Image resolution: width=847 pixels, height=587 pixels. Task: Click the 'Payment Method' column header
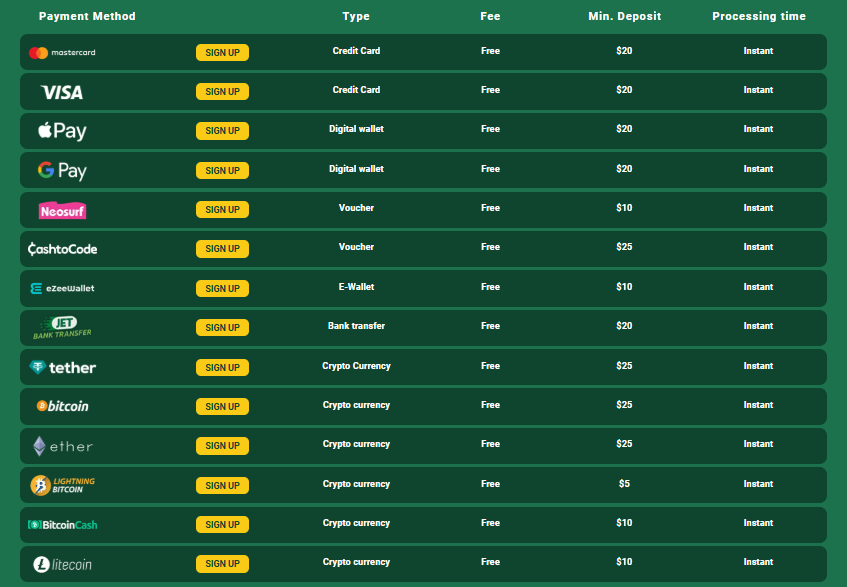(87, 16)
